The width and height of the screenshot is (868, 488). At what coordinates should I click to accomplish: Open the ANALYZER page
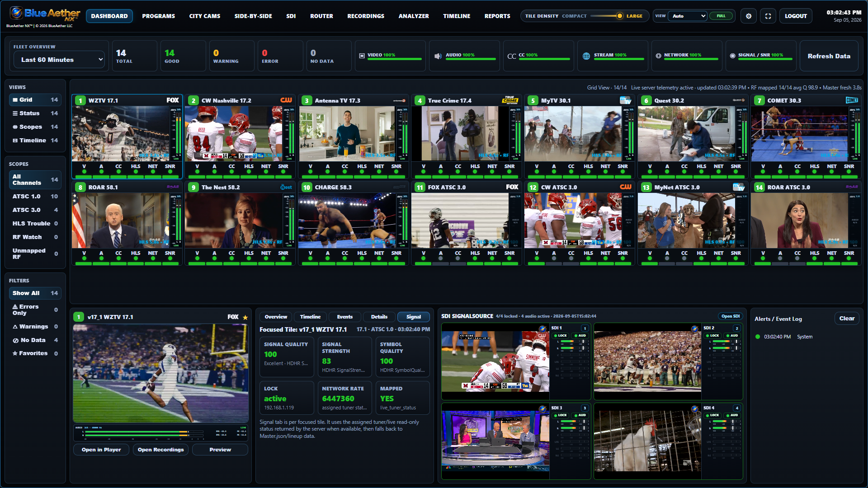(x=414, y=16)
